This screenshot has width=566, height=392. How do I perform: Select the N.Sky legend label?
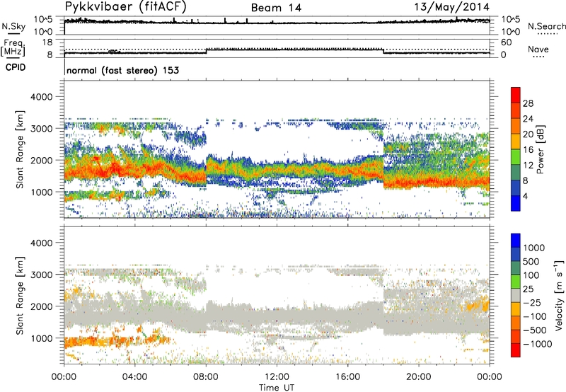coord(13,26)
